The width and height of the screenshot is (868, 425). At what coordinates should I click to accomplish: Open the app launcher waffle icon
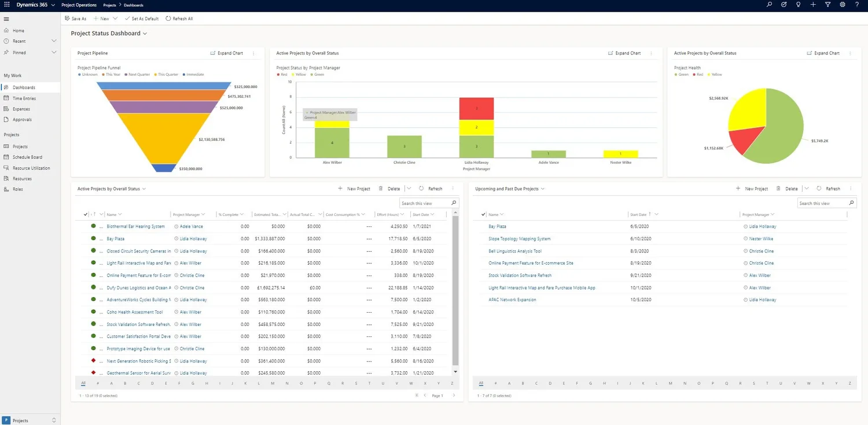[x=7, y=5]
